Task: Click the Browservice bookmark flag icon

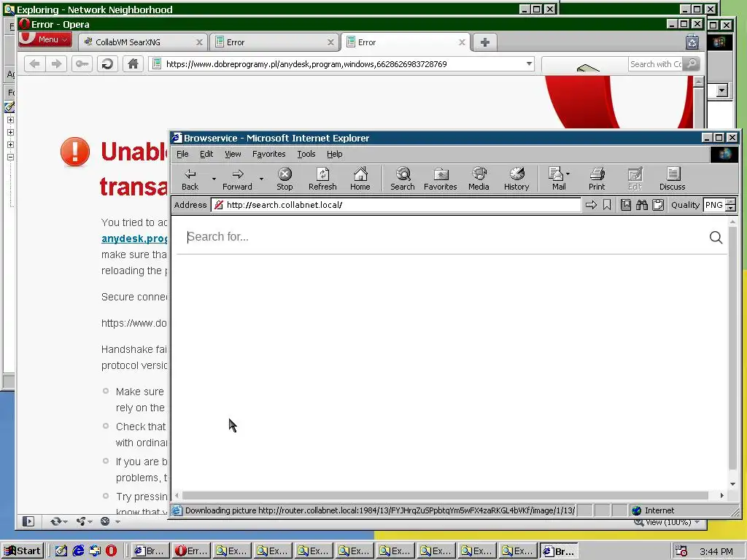Action: click(x=607, y=205)
